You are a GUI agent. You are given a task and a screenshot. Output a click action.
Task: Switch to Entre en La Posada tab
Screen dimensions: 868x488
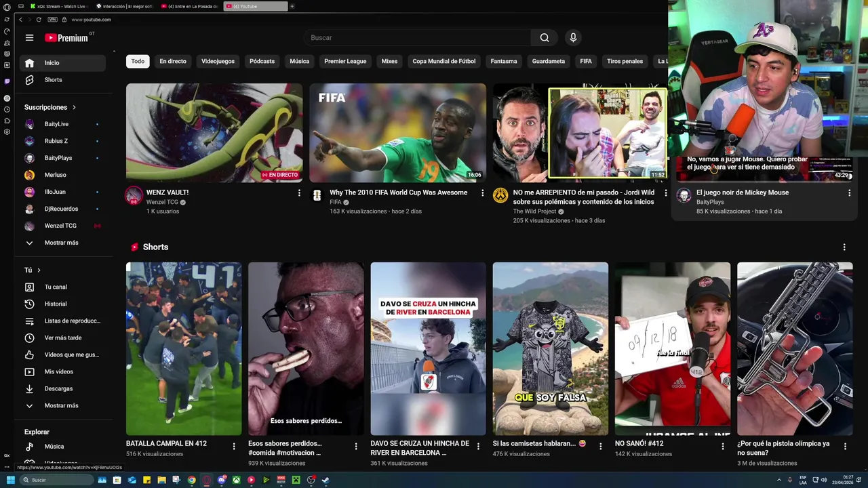pos(190,6)
